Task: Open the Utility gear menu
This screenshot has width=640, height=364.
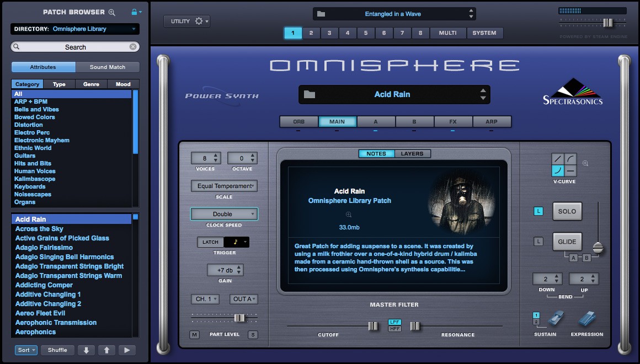Action: (x=199, y=21)
